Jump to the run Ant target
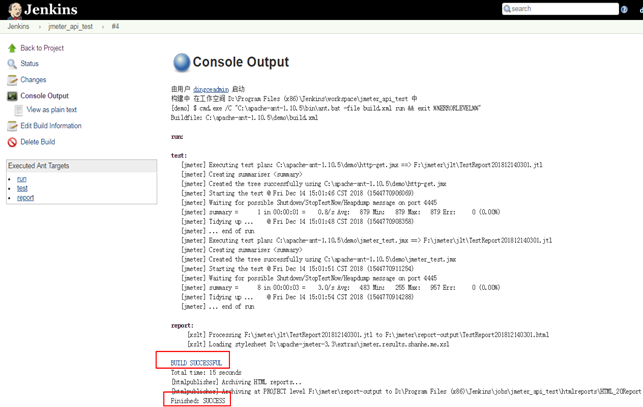The width and height of the screenshot is (643, 407). point(22,179)
